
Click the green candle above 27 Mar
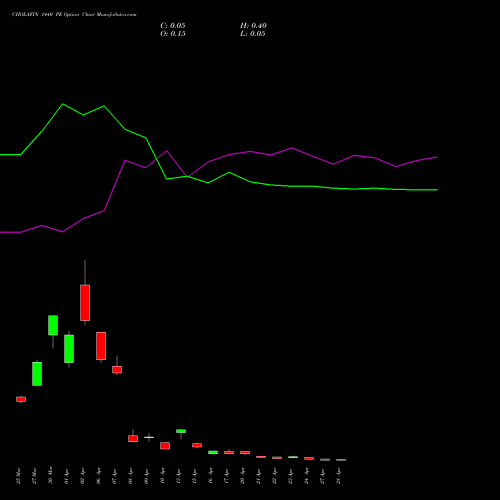tap(37, 374)
